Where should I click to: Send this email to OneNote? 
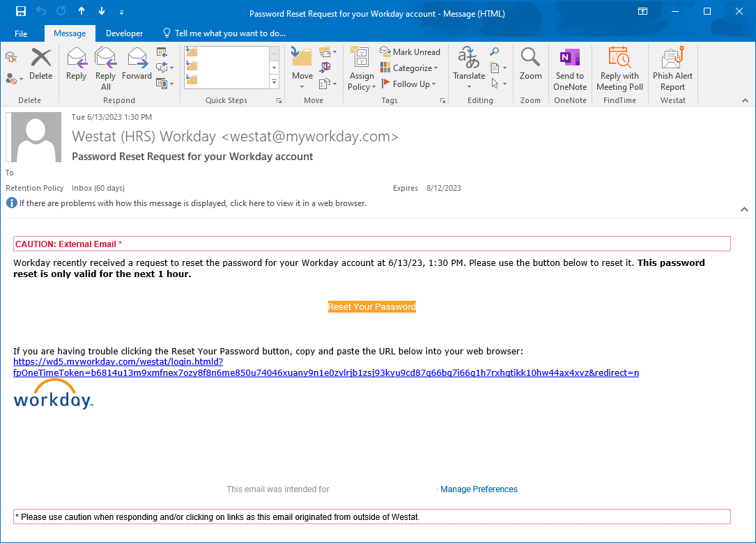[570, 69]
